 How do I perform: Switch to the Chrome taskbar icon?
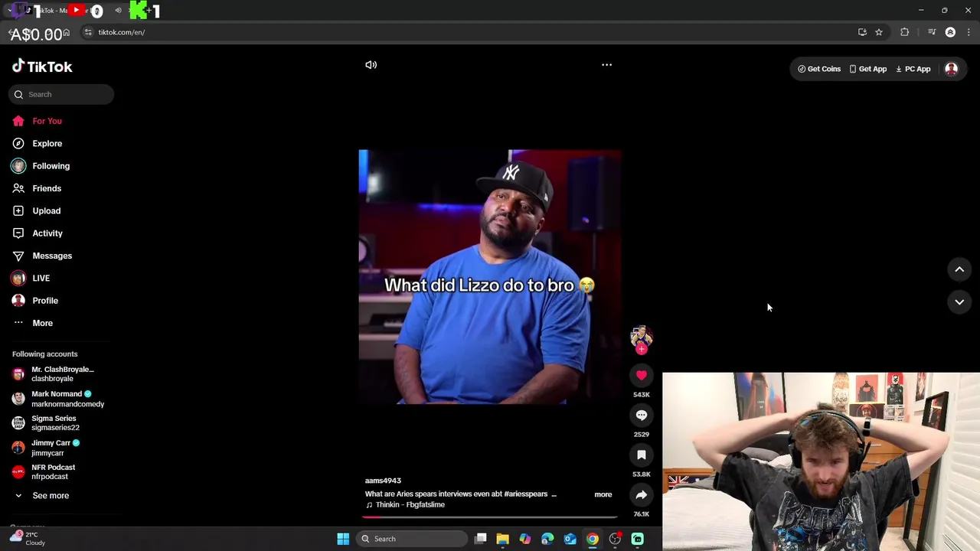tap(593, 539)
